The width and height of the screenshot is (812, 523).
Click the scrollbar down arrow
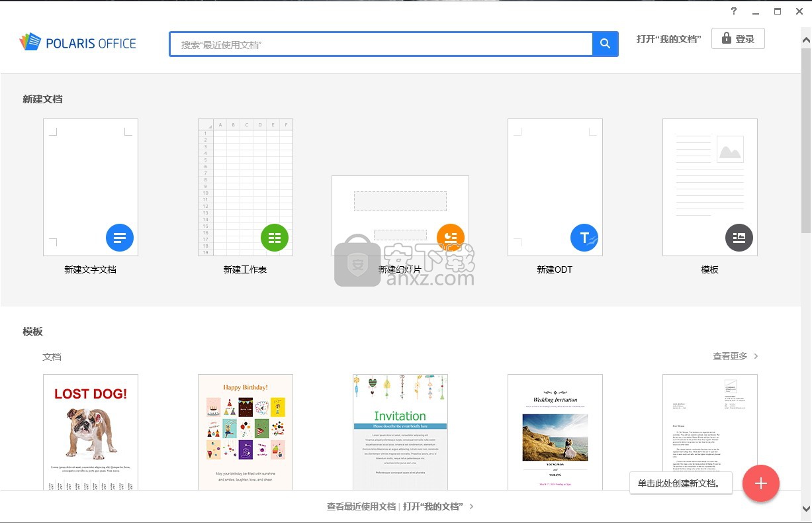[806, 508]
